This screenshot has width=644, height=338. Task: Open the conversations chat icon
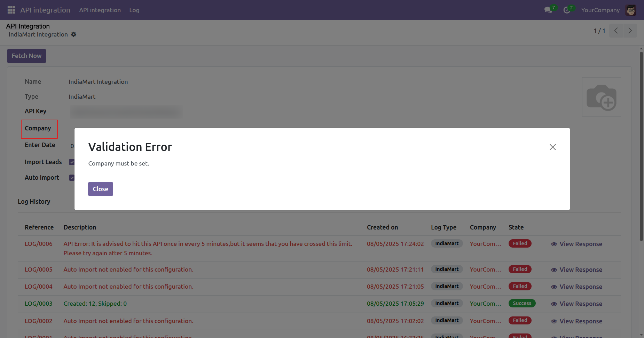tap(549, 10)
